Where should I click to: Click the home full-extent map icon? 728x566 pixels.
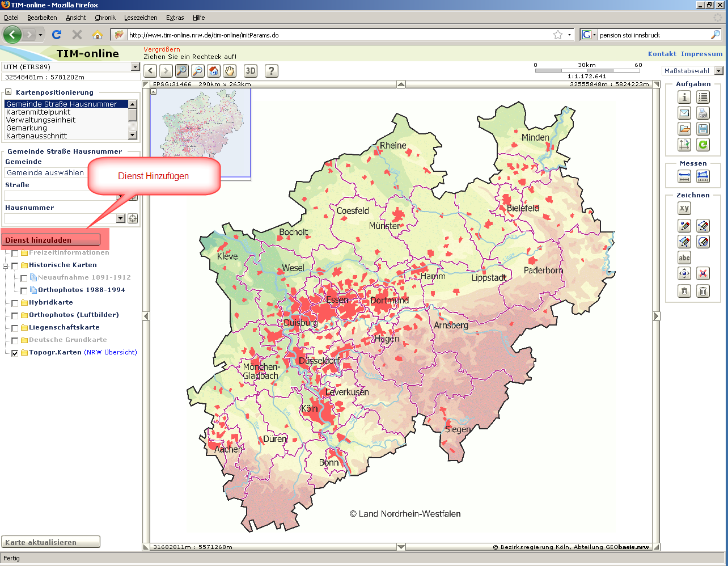tap(214, 71)
